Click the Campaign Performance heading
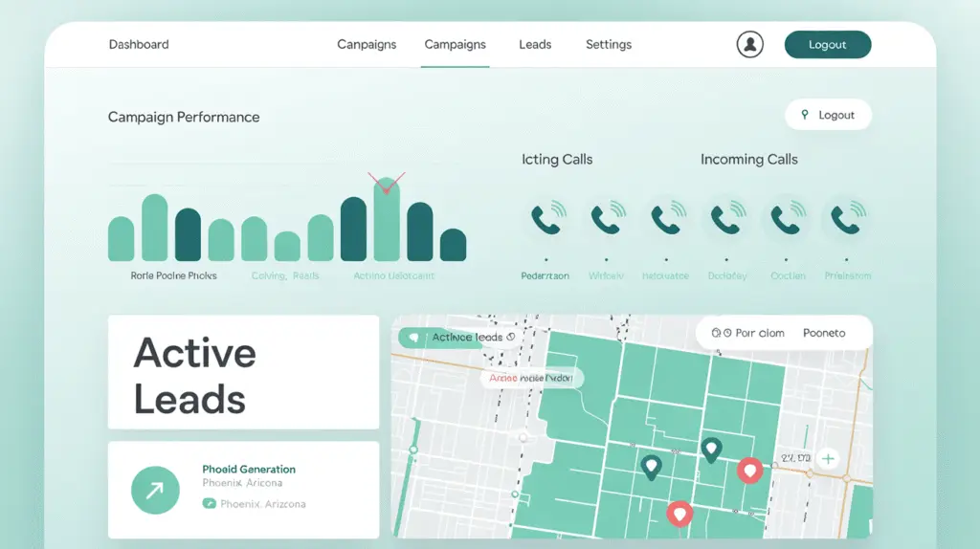The height and width of the screenshot is (549, 980). pos(184,117)
